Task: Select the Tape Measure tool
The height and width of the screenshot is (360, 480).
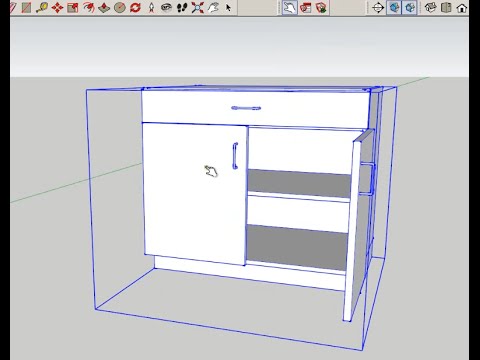Action: click(42, 7)
